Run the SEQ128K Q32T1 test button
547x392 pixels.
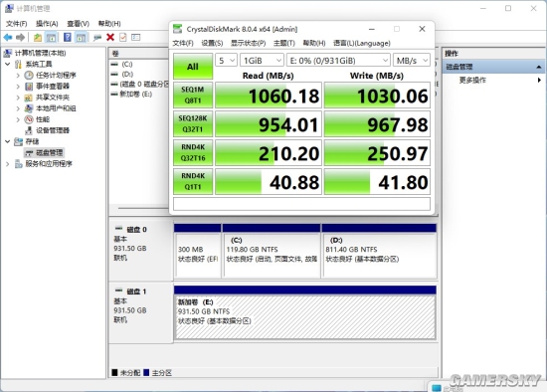(x=193, y=123)
